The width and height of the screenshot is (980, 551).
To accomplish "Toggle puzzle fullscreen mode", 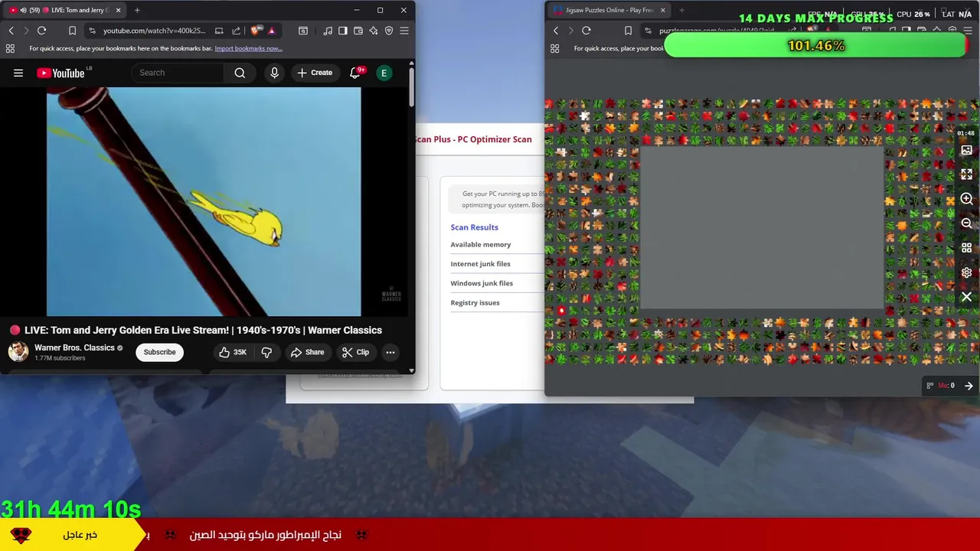I will pos(966,174).
